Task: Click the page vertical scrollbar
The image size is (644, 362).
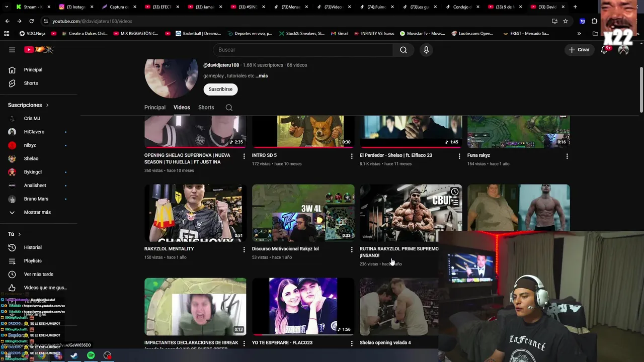Action: pos(640,90)
